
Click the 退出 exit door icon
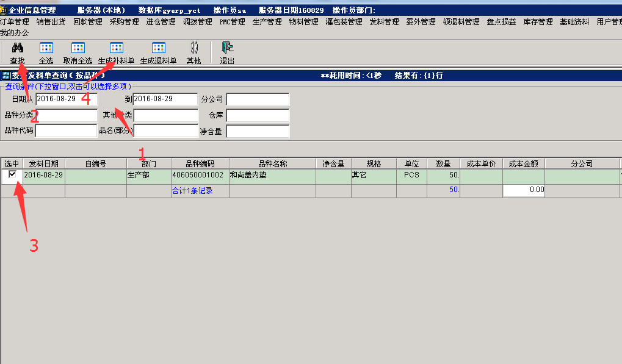point(227,48)
